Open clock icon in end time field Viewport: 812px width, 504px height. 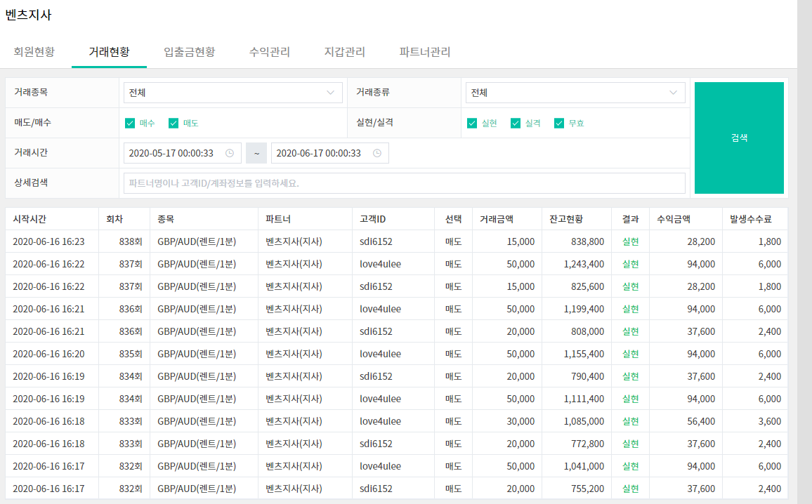point(377,153)
